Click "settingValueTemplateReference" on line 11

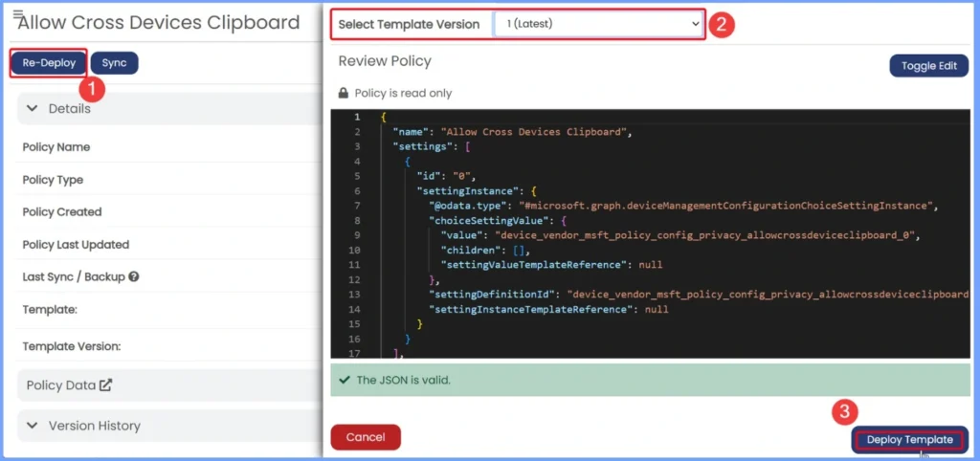pyautogui.click(x=532, y=265)
